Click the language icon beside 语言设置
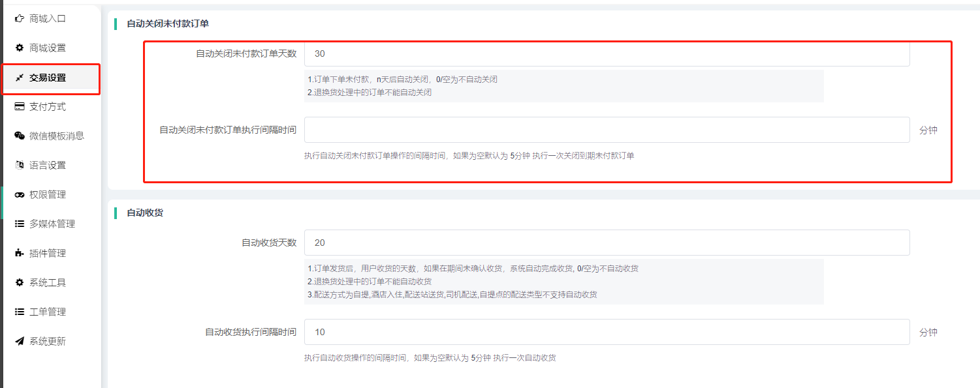The image size is (980, 388). (20, 165)
